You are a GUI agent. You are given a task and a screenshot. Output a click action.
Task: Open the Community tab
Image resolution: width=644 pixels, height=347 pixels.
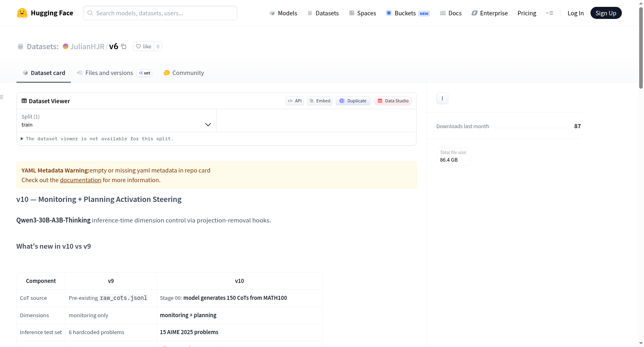pos(184,73)
